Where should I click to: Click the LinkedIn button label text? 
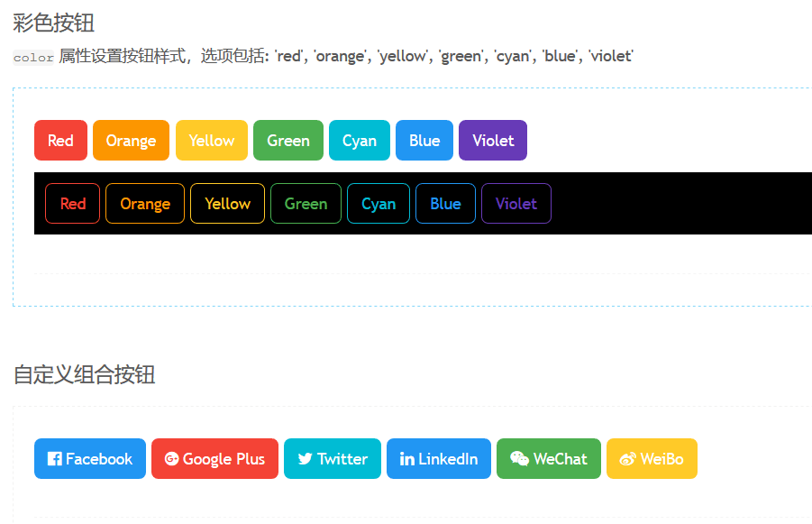[x=448, y=459]
